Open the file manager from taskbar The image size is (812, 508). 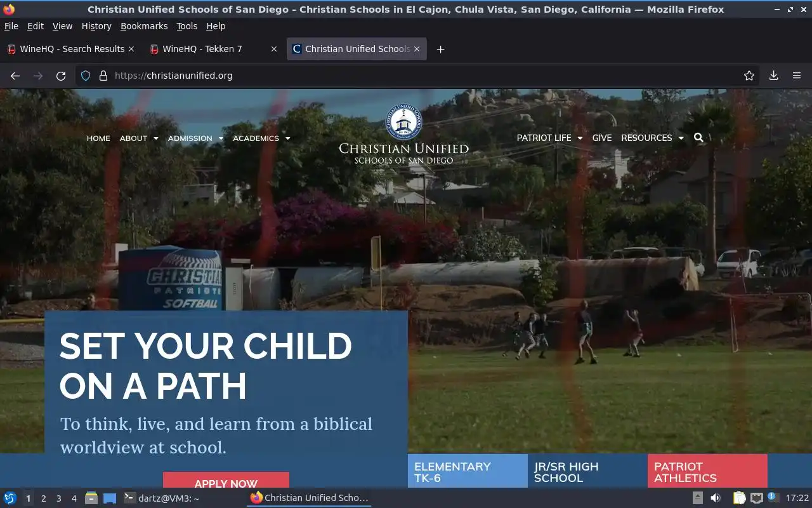[x=91, y=498]
